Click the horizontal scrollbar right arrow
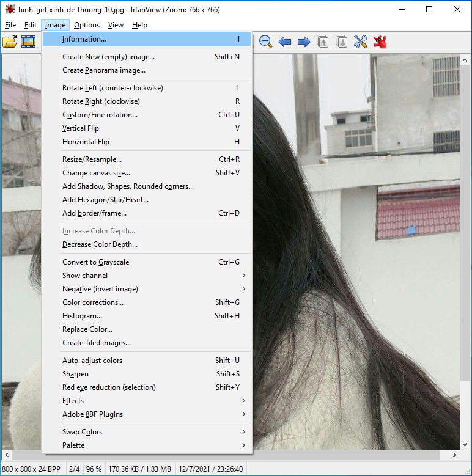Viewport: 472px width, 476px height. (455, 455)
